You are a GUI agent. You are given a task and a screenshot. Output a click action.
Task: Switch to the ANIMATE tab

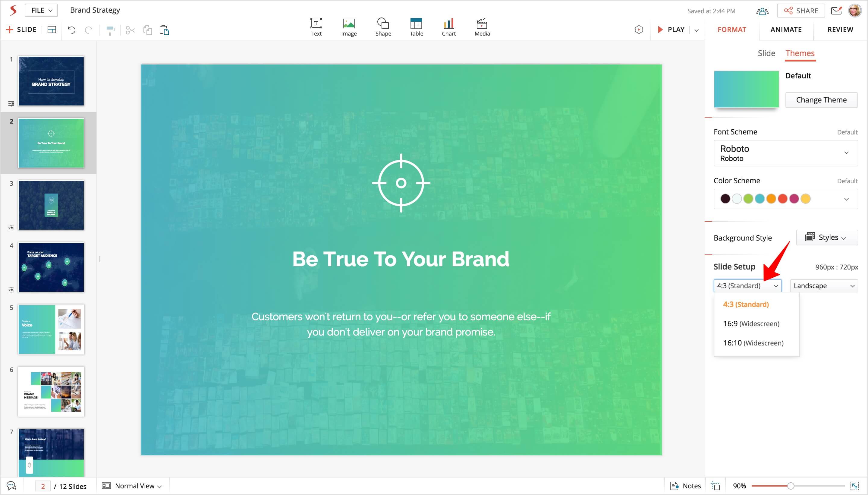[x=786, y=30]
